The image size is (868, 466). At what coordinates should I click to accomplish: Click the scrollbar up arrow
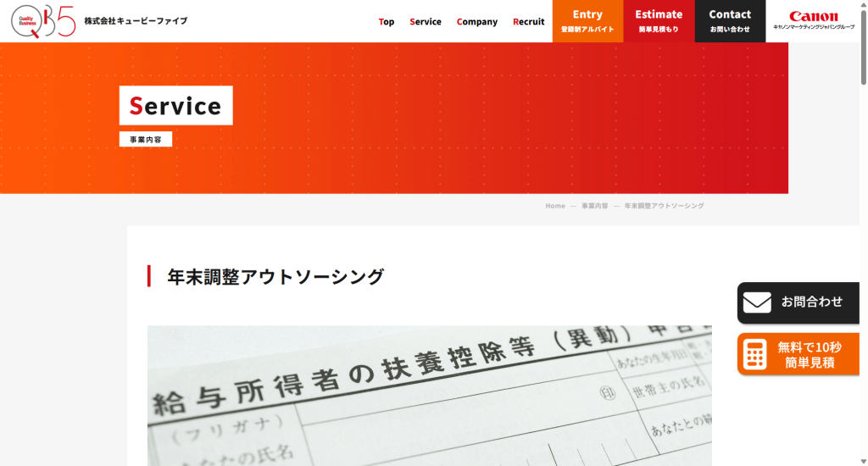[864, 4]
